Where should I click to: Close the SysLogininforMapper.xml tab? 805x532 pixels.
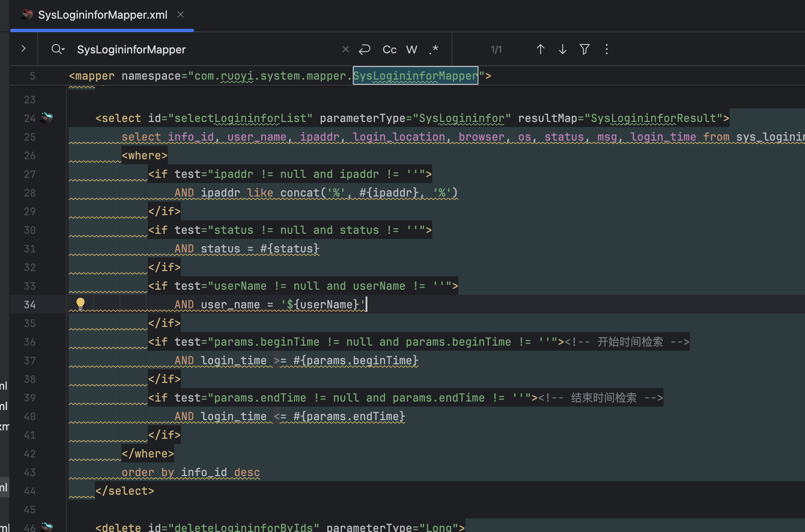(x=180, y=15)
